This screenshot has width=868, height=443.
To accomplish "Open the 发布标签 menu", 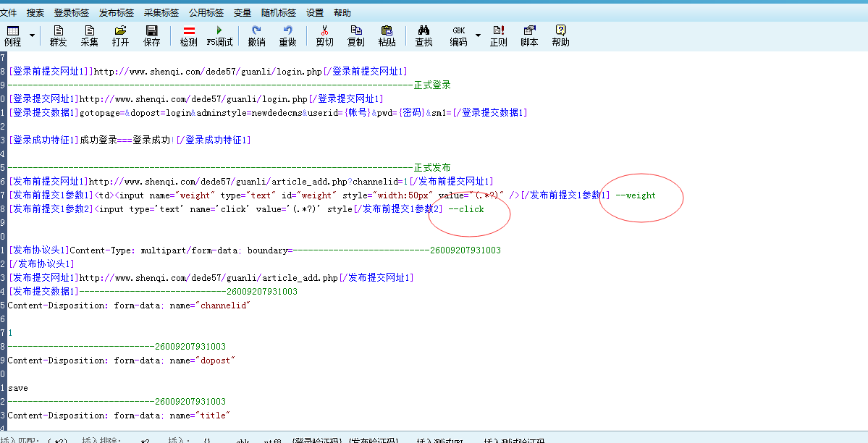I will pos(117,13).
